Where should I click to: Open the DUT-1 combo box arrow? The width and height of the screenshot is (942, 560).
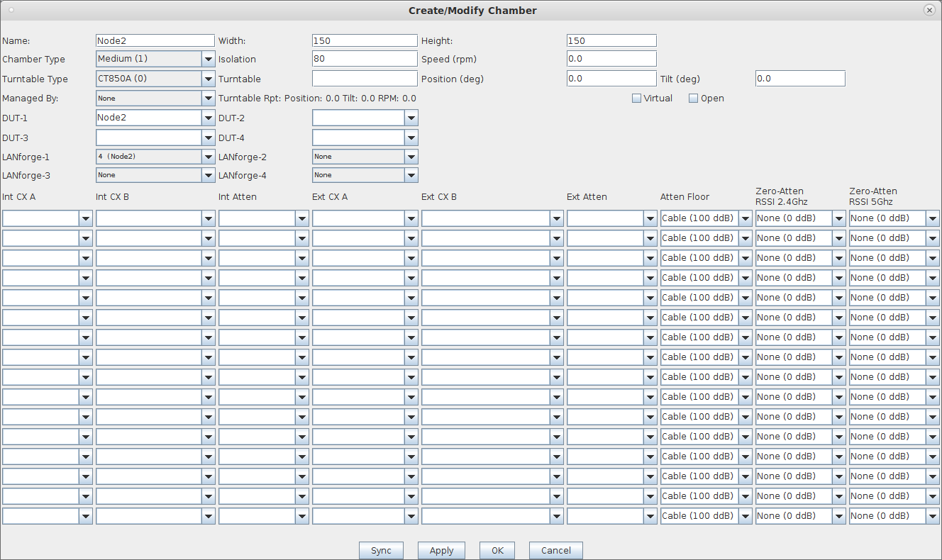tap(208, 118)
